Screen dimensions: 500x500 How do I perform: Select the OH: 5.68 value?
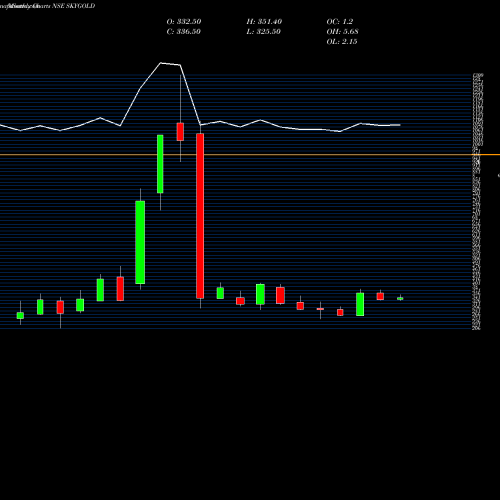point(342,32)
